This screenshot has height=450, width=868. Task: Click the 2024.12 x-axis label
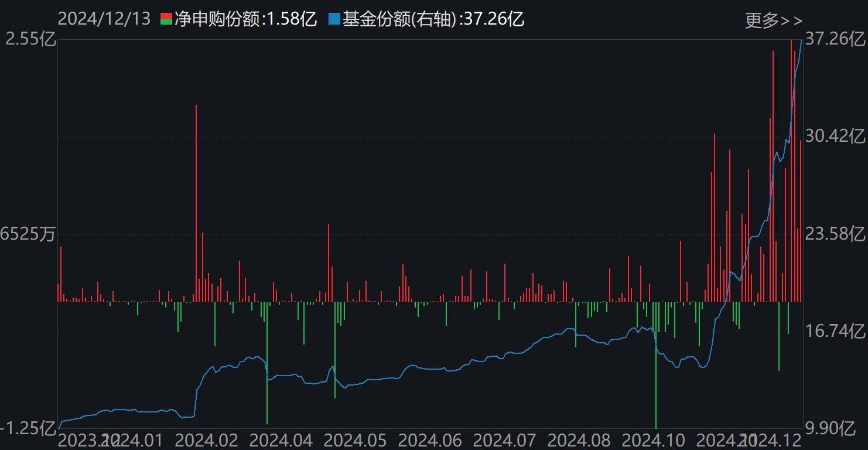tap(772, 439)
